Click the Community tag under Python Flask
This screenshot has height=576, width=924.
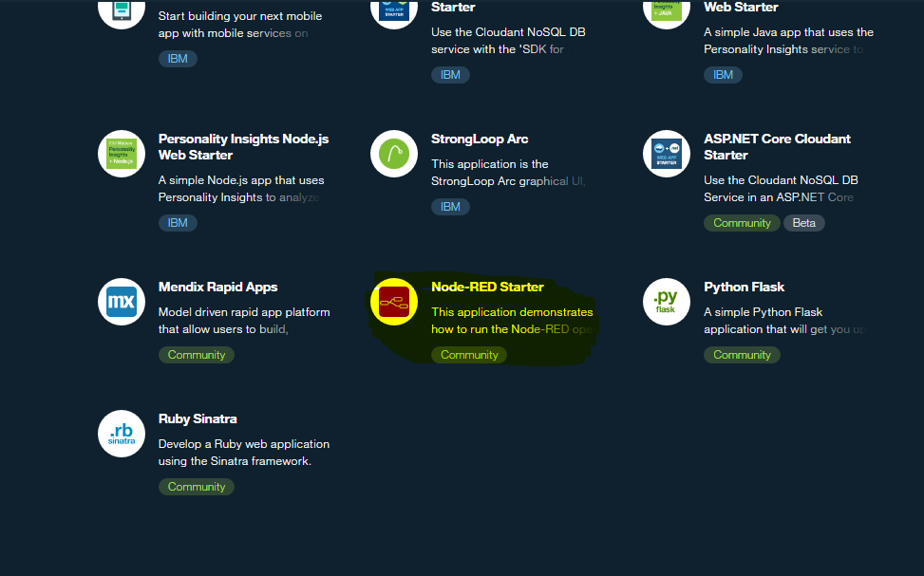coord(742,355)
